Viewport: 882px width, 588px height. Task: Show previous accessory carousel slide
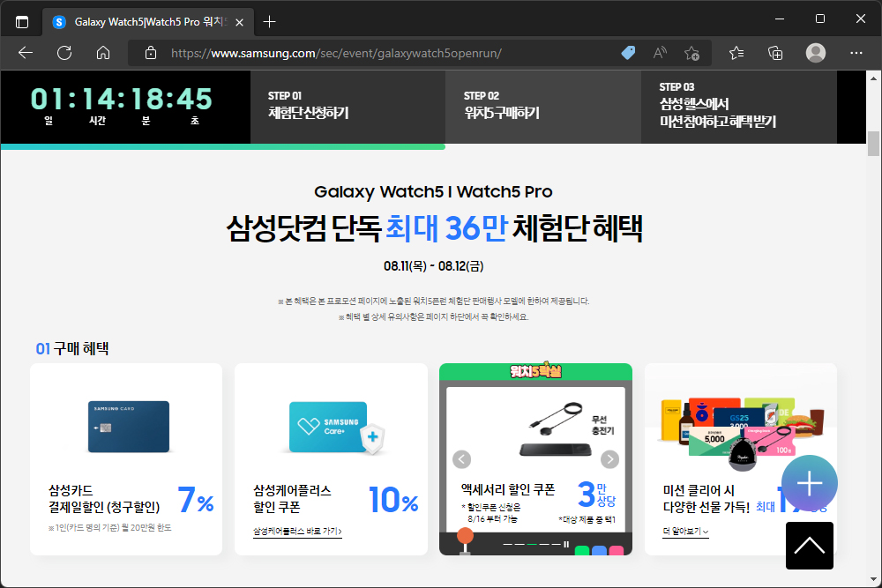[x=462, y=459]
